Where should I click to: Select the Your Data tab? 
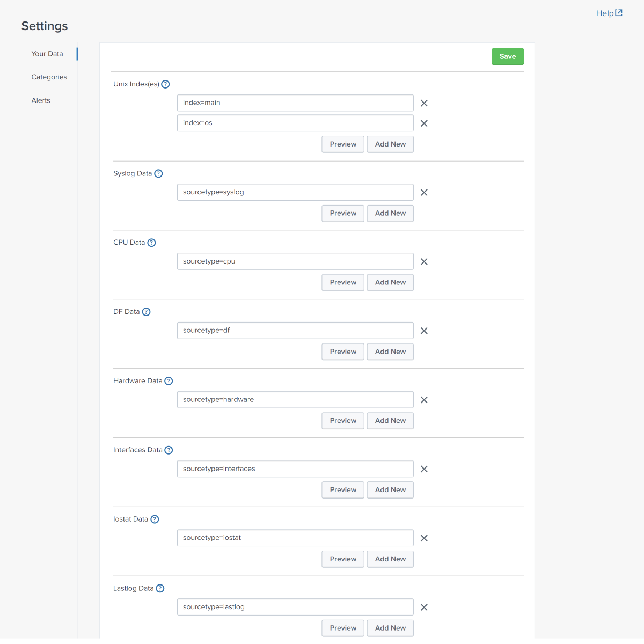[x=47, y=54]
